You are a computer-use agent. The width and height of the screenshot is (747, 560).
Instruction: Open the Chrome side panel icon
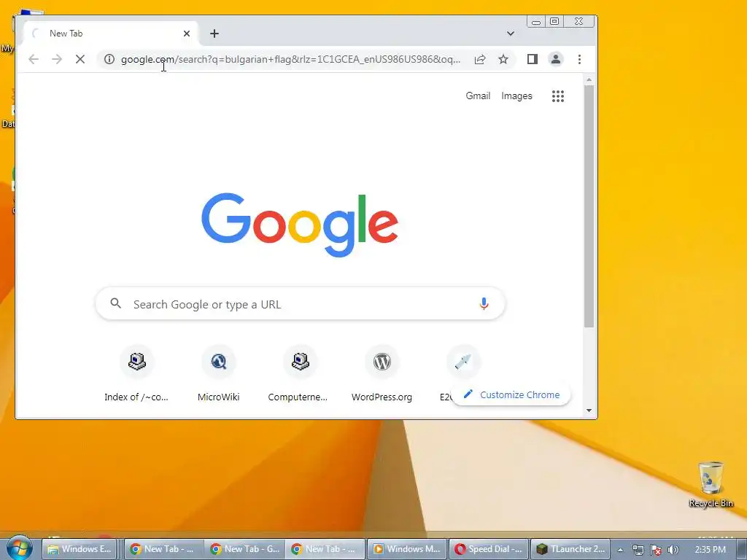tap(532, 59)
